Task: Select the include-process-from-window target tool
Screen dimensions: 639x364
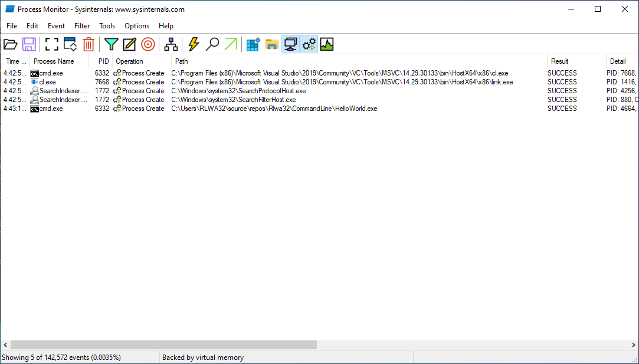Action: (148, 44)
